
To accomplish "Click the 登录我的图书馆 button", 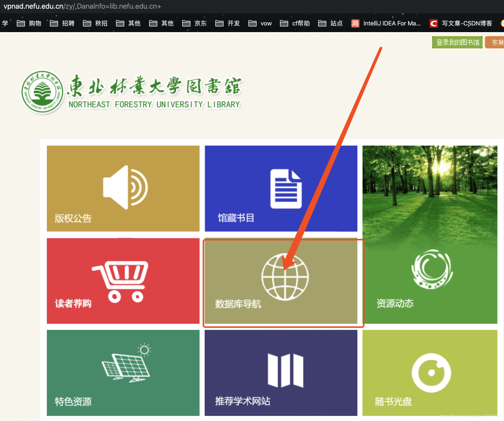I will point(457,42).
